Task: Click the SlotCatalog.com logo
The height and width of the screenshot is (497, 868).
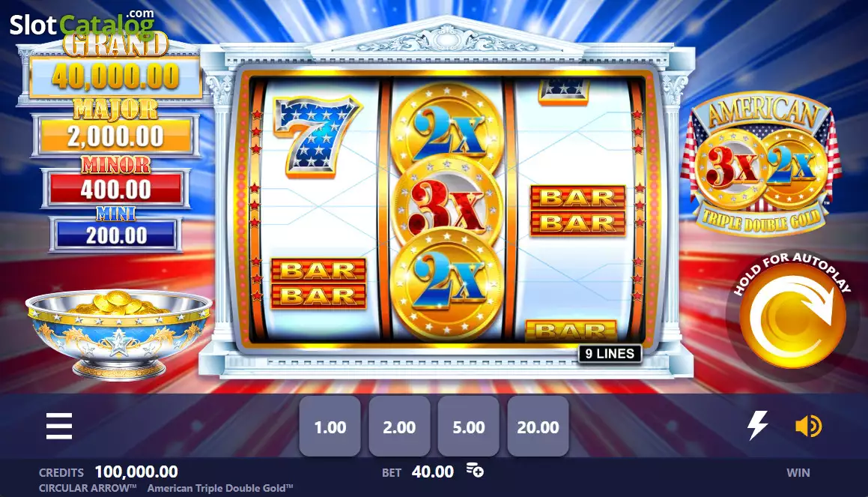Action: (x=82, y=23)
